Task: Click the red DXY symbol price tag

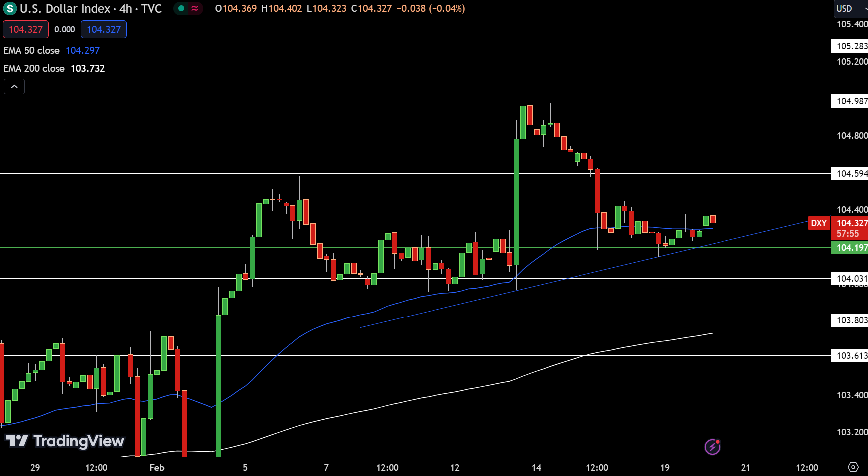Action: (x=819, y=223)
